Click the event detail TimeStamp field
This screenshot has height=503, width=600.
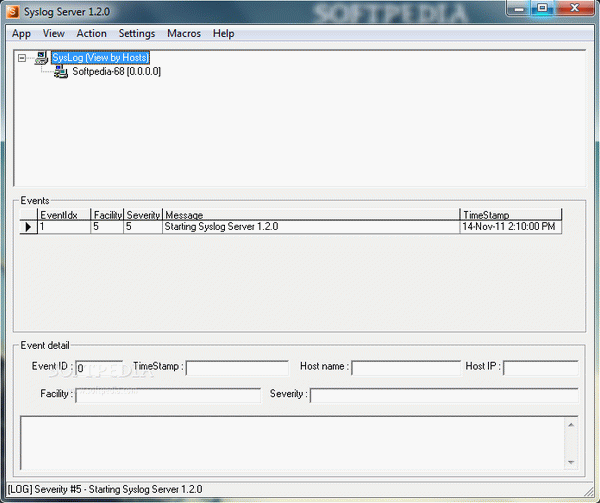237,368
